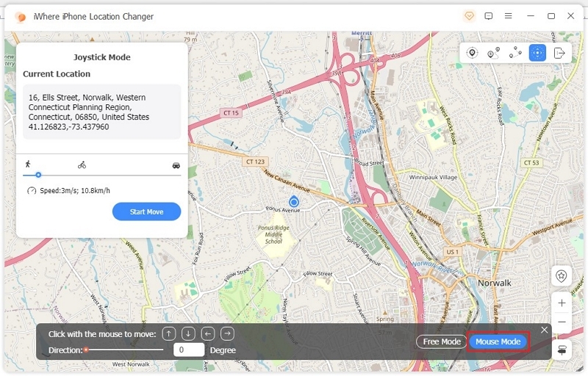
Task: Switch to Free Mode
Action: point(442,341)
